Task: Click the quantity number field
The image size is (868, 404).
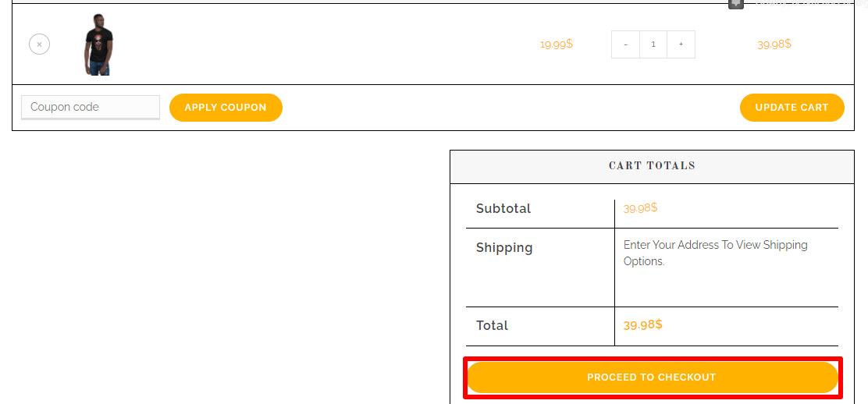Action: tap(653, 44)
